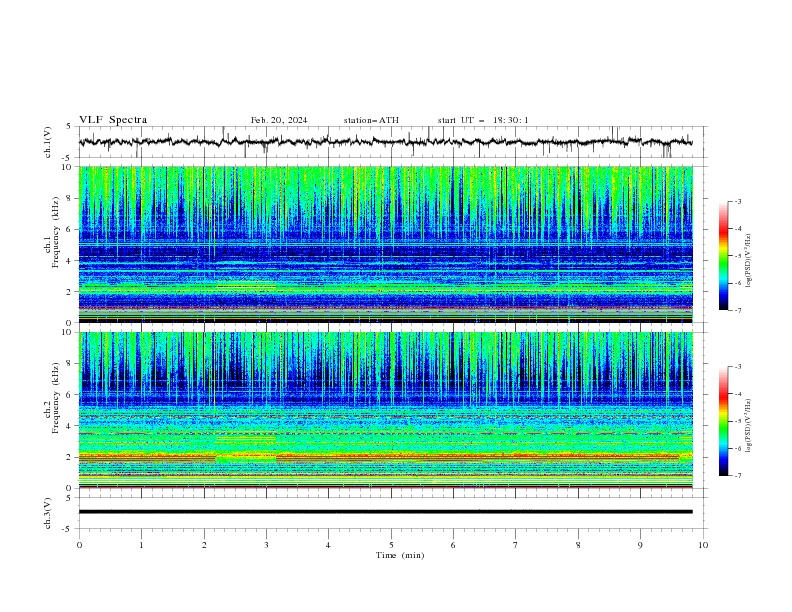Click the "9" tick on the time axis
Viewport: 792px width, 612px height.
coord(640,545)
